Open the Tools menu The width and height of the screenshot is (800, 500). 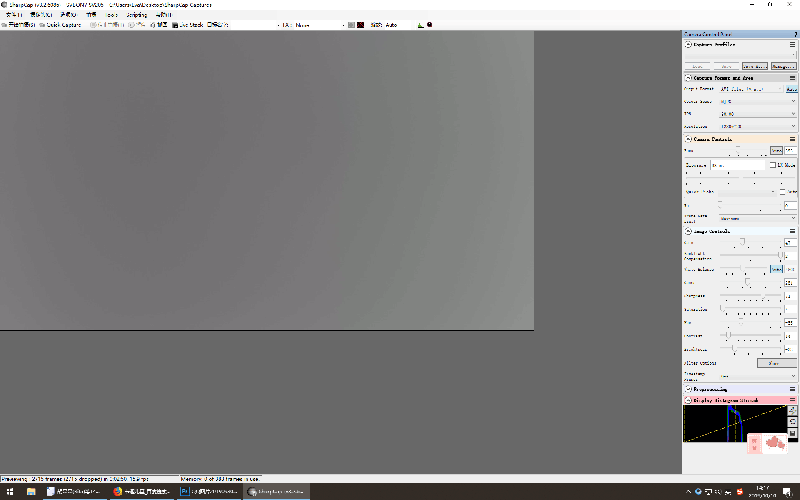pyautogui.click(x=111, y=15)
